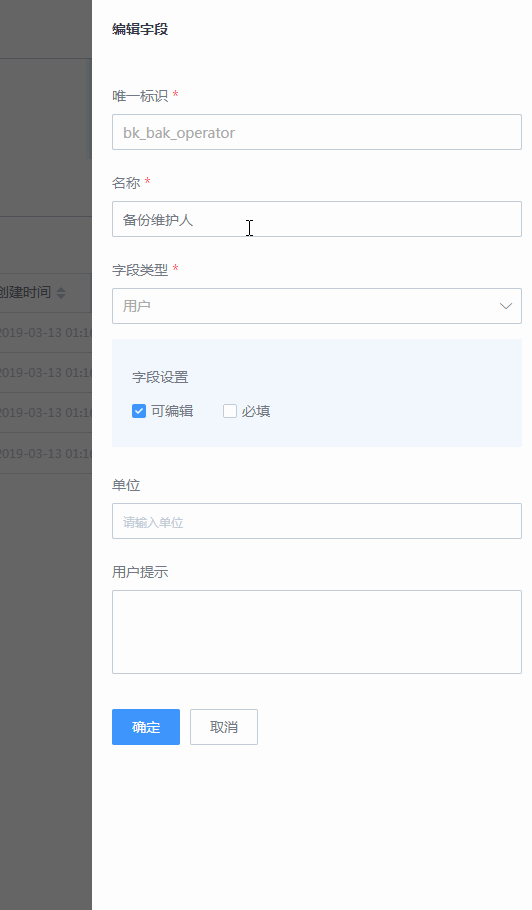Click the 用户提示 field label

140,572
